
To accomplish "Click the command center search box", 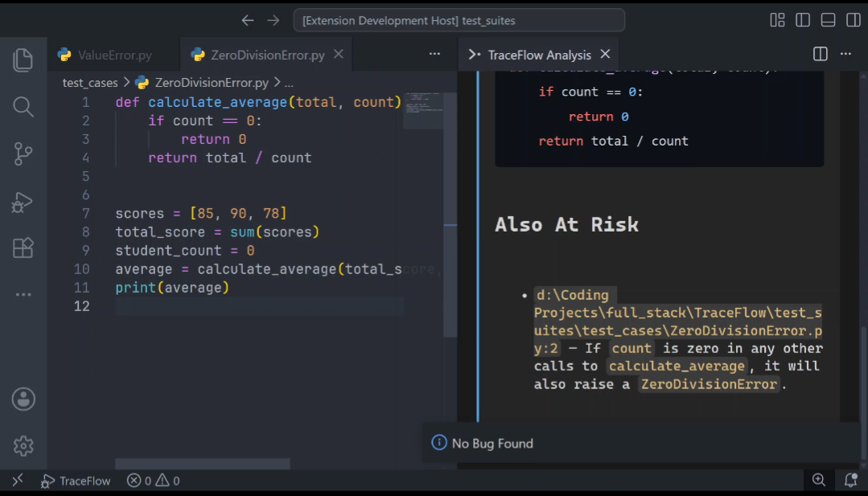I will coord(459,20).
